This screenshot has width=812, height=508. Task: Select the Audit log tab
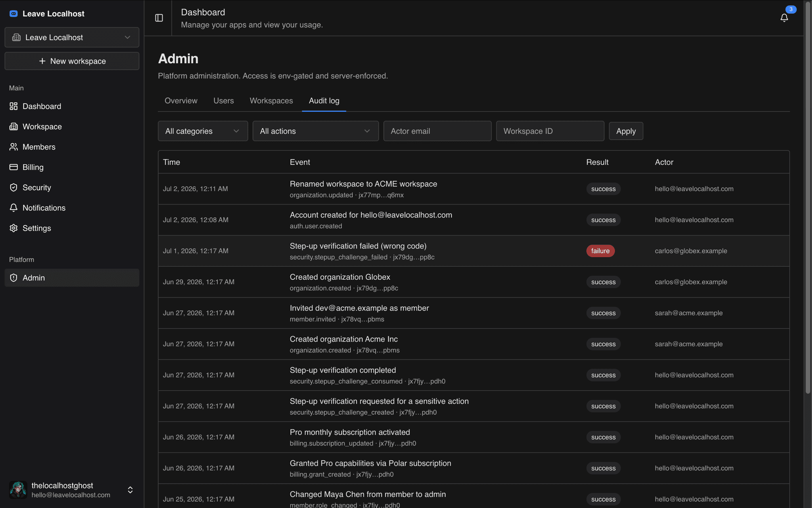[x=324, y=101]
